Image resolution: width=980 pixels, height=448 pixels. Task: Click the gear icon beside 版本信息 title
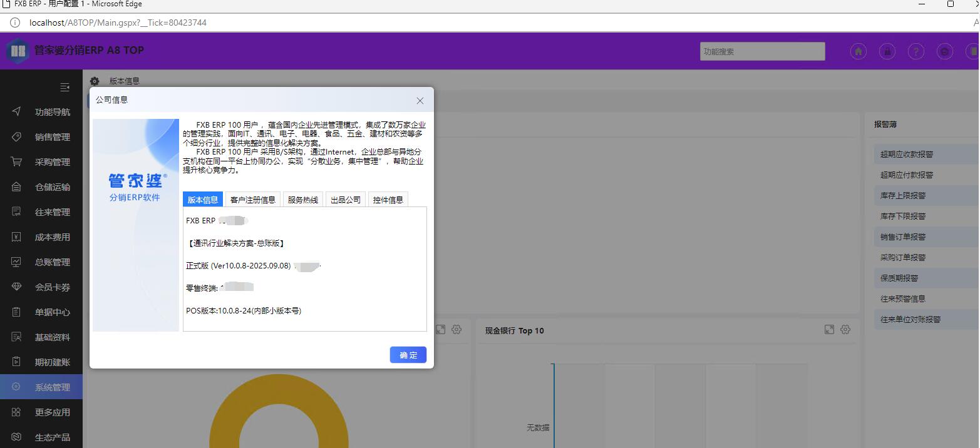95,81
